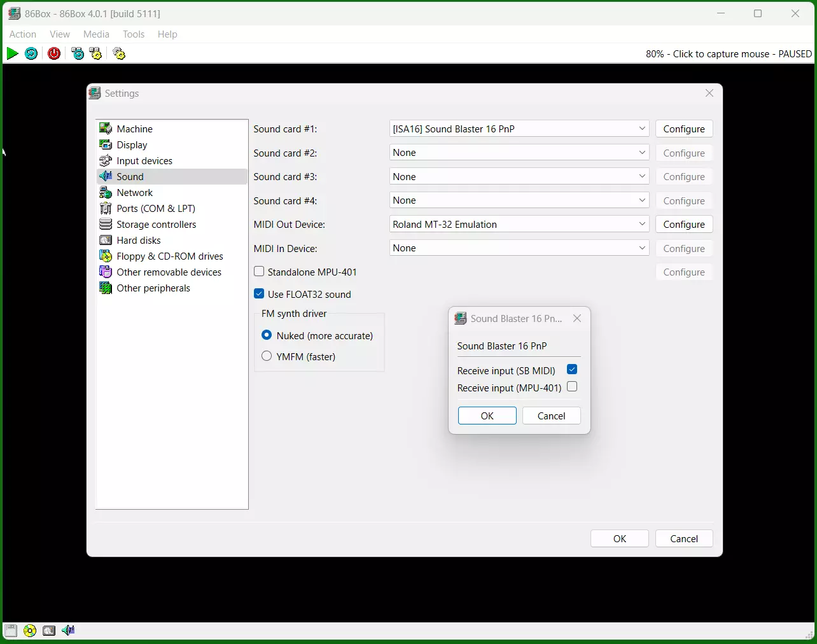Click the "Sound card #3:" label

(285, 176)
